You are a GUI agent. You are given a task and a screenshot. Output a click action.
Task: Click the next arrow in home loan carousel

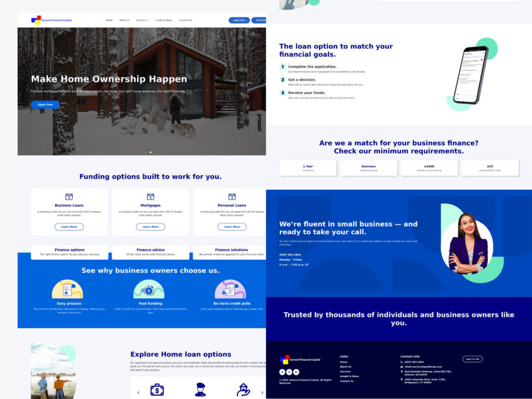262,393
